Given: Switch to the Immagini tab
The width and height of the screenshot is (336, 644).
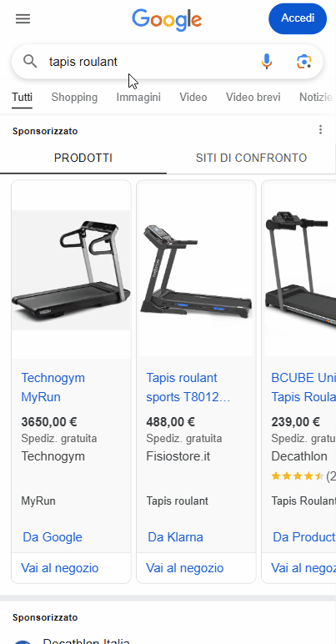Looking at the screenshot, I should tap(138, 98).
